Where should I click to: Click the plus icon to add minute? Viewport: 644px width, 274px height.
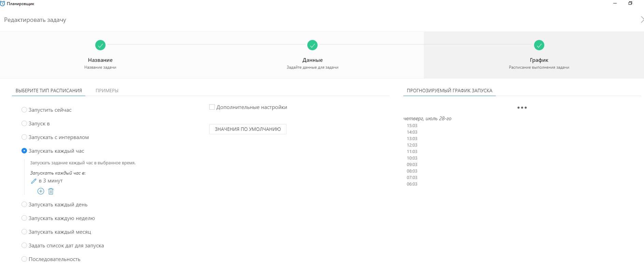point(41,191)
